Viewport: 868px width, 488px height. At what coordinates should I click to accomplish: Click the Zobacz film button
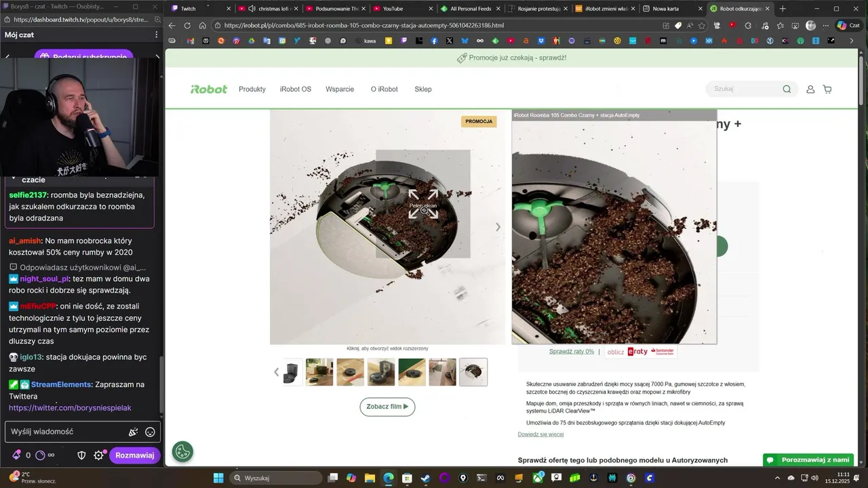(387, 407)
